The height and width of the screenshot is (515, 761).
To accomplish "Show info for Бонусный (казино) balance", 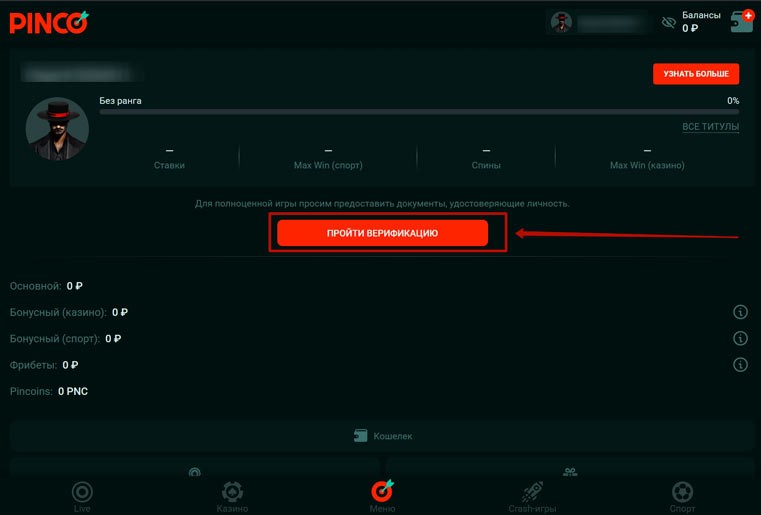I will [x=740, y=312].
